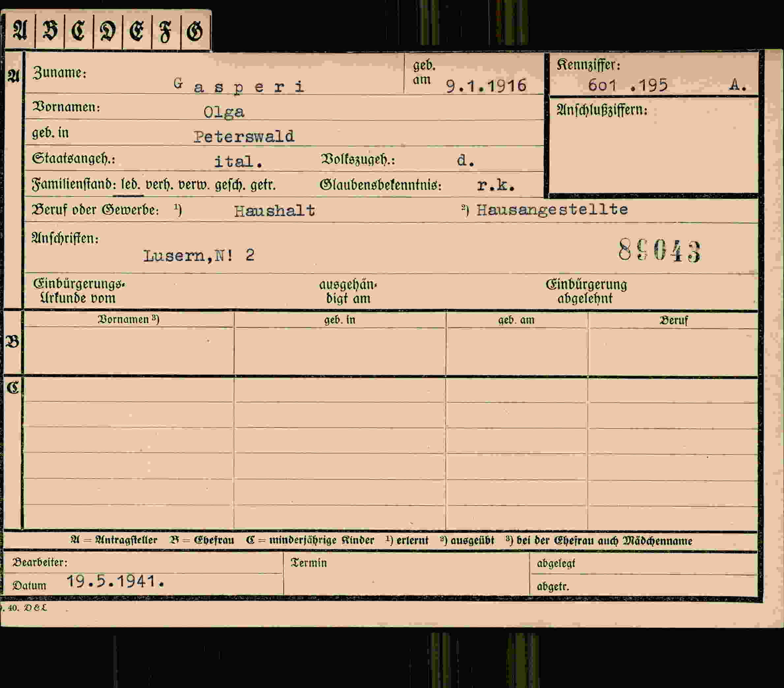Click the legend entry 'B = Ehefrau'
Image resolution: width=784 pixels, height=688 pixels.
click(x=202, y=540)
